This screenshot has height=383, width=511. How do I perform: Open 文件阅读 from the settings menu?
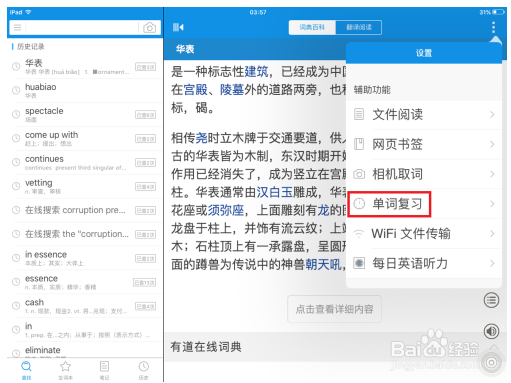coord(424,115)
